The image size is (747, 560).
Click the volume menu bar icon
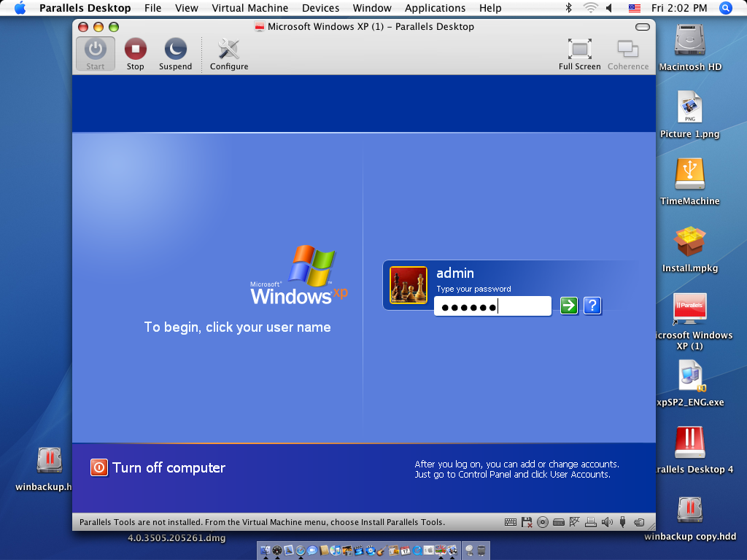point(609,8)
